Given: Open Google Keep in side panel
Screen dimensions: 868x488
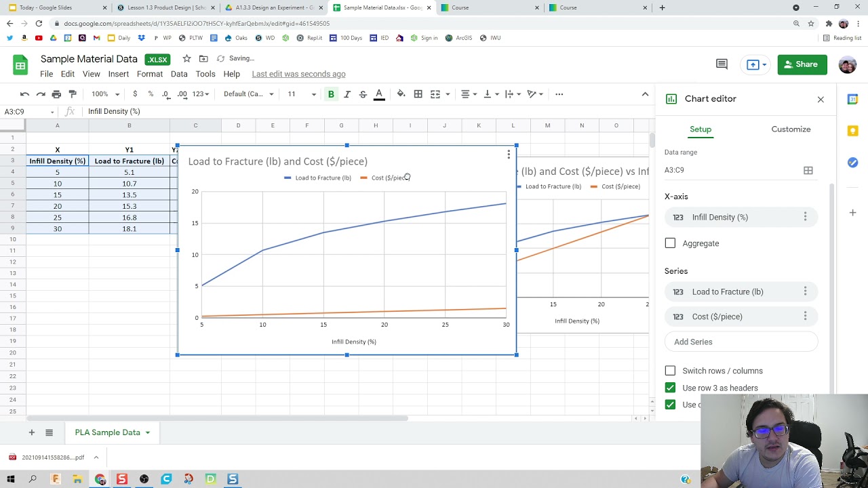Looking at the screenshot, I should 852,131.
